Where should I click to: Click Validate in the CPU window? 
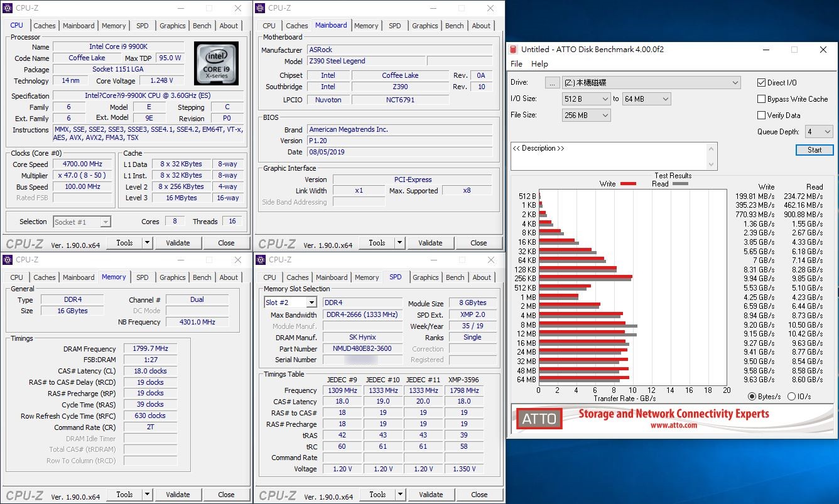point(178,243)
